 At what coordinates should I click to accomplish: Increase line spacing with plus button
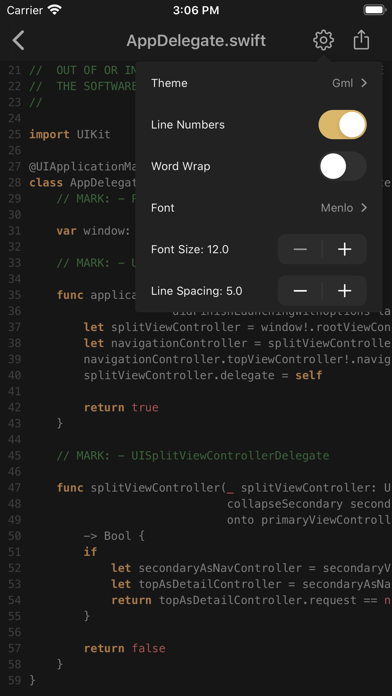click(344, 291)
